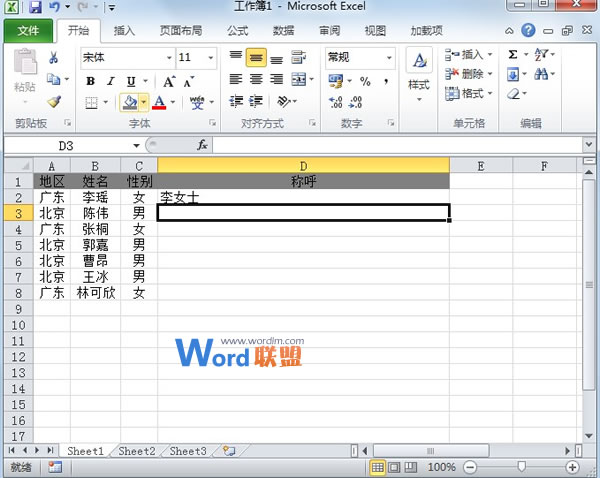Click the percent style icon
Viewport: 600px width, 478px height.
pyautogui.click(x=365, y=80)
